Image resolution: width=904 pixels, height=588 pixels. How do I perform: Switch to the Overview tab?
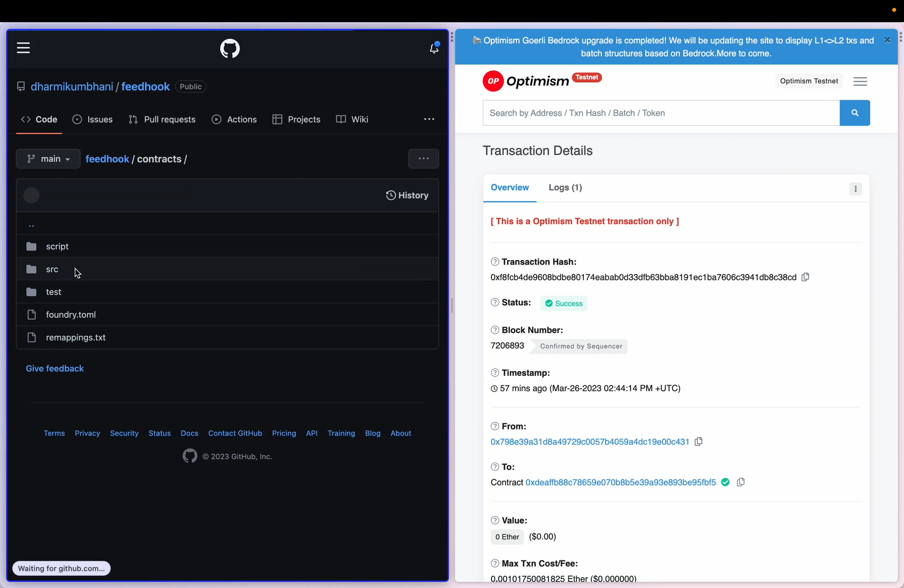[510, 188]
